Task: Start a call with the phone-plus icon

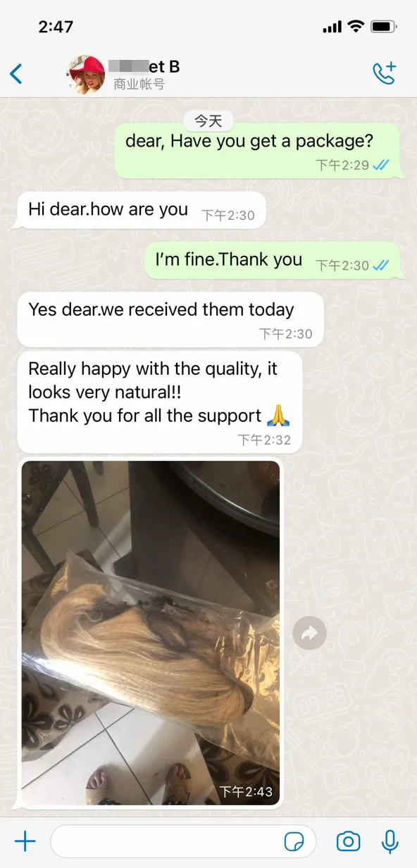Action: point(385,73)
